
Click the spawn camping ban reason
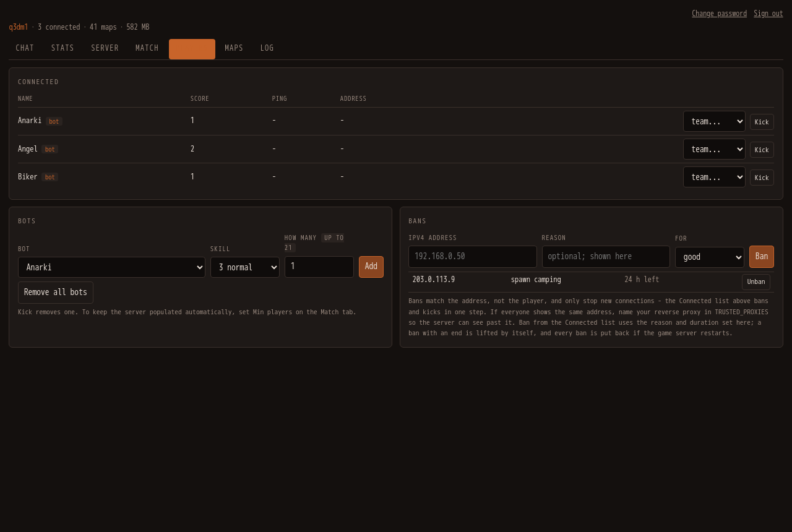[536, 280]
